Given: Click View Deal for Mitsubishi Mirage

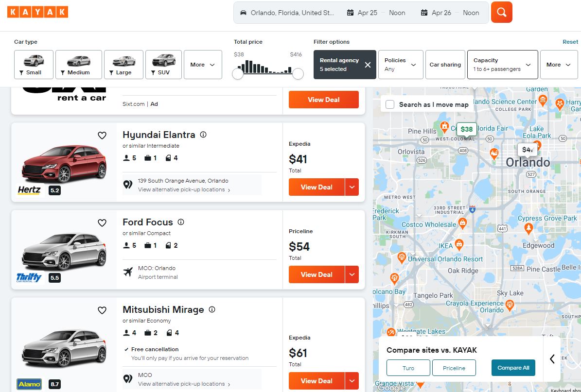Looking at the screenshot, I should pos(317,381).
